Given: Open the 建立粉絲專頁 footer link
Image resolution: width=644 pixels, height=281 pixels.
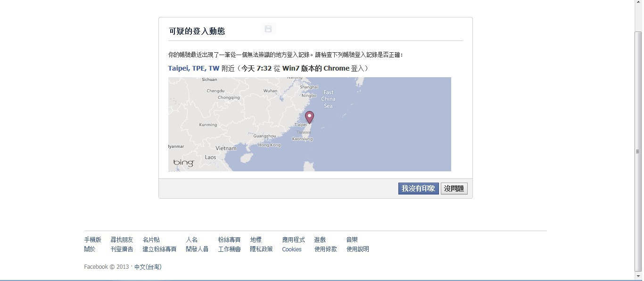Looking at the screenshot, I should coord(160,249).
